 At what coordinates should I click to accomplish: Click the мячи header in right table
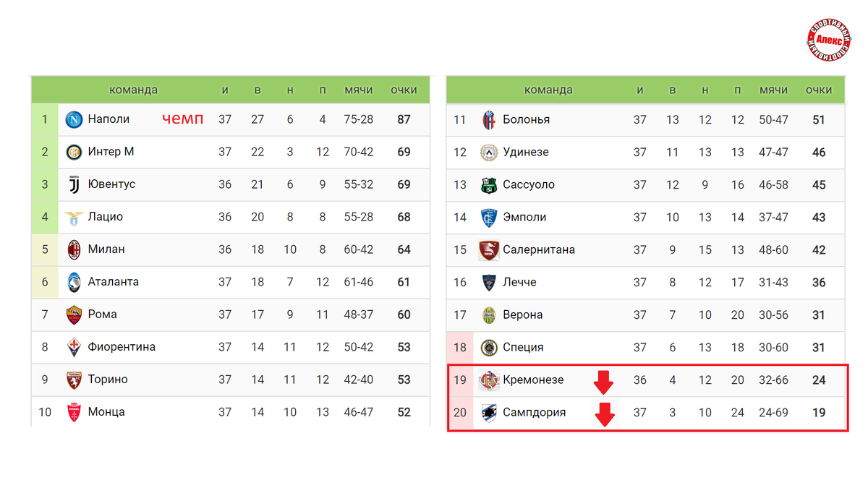point(773,90)
